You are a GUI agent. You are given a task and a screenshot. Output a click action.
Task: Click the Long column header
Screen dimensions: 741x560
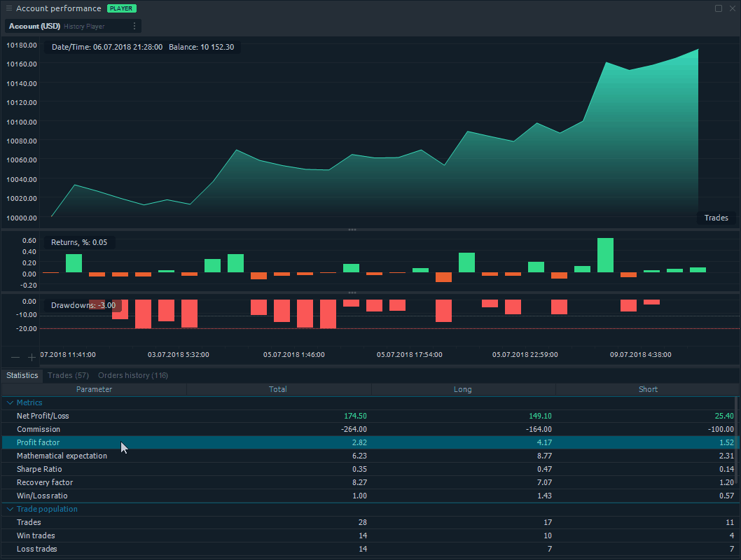[x=463, y=389]
